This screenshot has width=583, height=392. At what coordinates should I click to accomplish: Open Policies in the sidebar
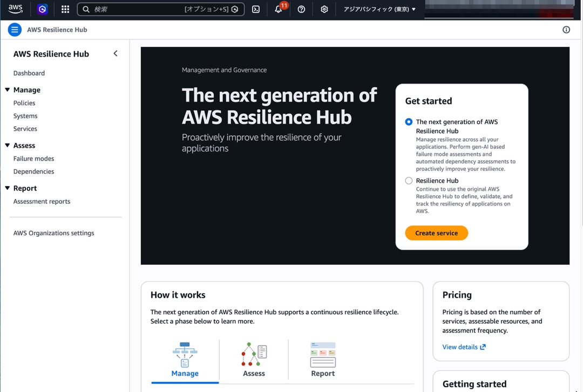(x=24, y=103)
